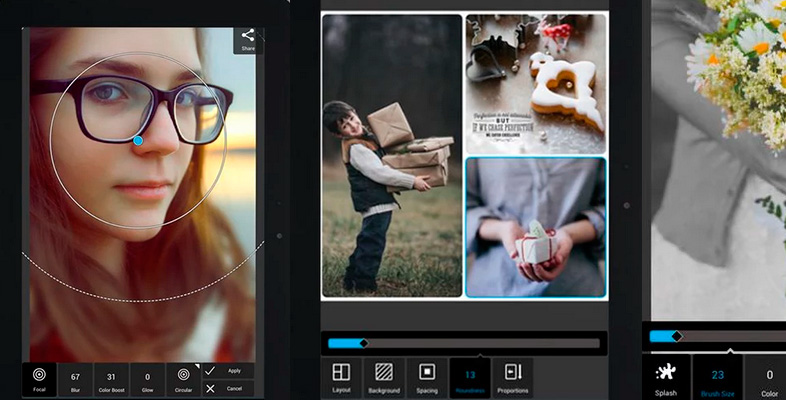Expand the Circular shape option
The height and width of the screenshot is (400, 786).
tap(183, 380)
